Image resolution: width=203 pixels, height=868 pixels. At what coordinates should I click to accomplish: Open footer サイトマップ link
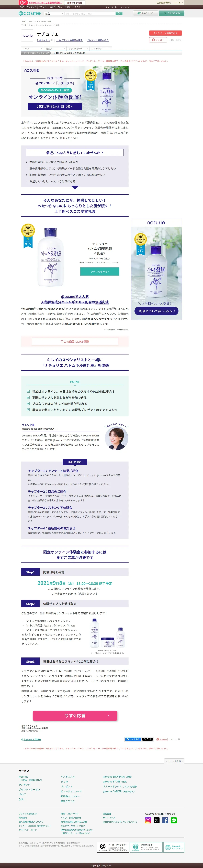pyautogui.click(x=109, y=818)
